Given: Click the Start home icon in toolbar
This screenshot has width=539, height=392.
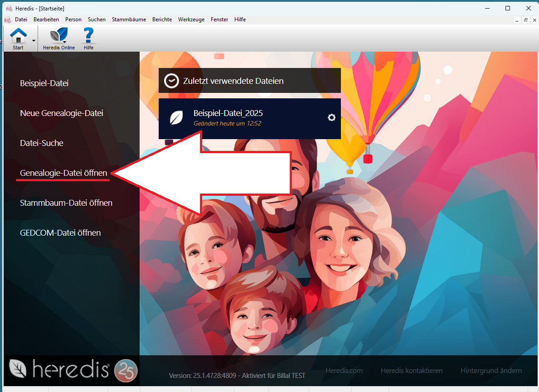Looking at the screenshot, I should (x=18, y=36).
